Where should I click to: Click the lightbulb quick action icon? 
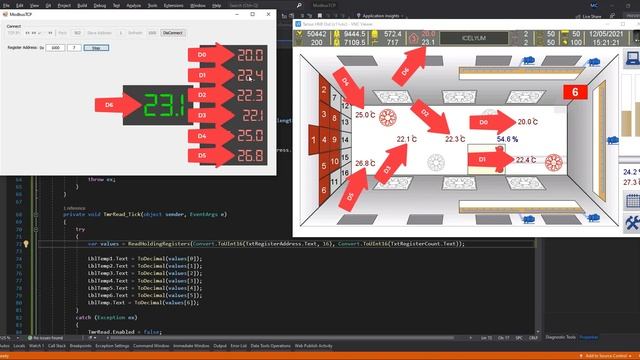(26, 244)
